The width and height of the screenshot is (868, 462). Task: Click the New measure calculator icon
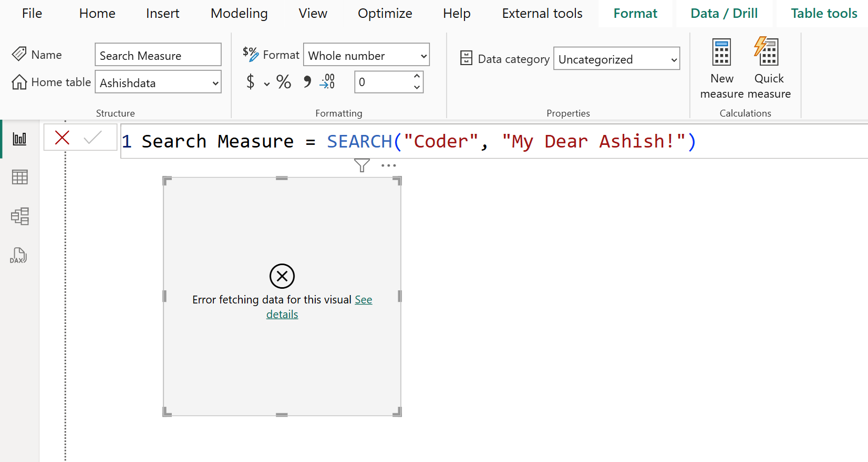721,52
